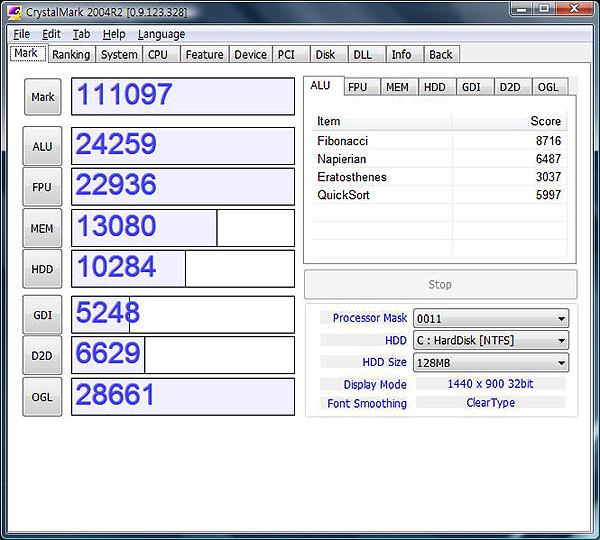Click the total Mark score 111097
600x540 pixels.
(183, 96)
